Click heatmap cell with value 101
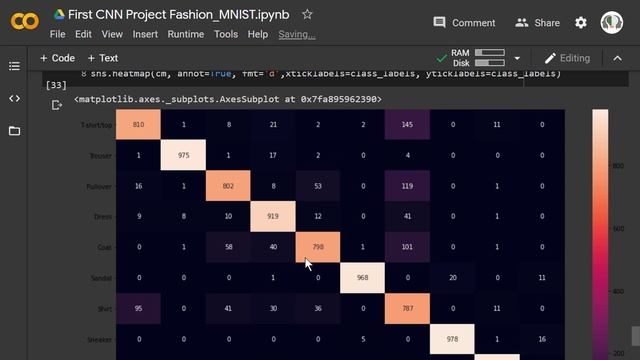This screenshot has width=640, height=360. click(x=407, y=247)
